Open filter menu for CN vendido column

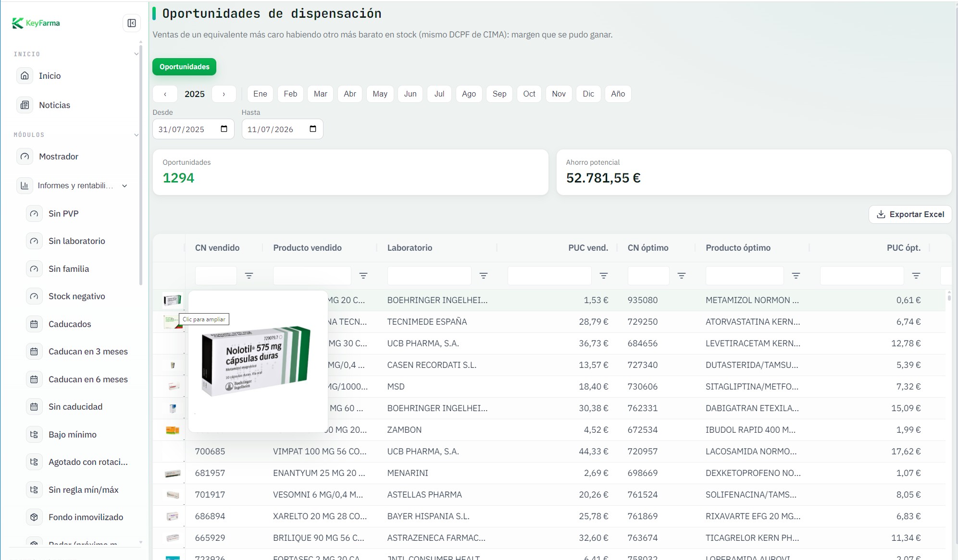[249, 276]
